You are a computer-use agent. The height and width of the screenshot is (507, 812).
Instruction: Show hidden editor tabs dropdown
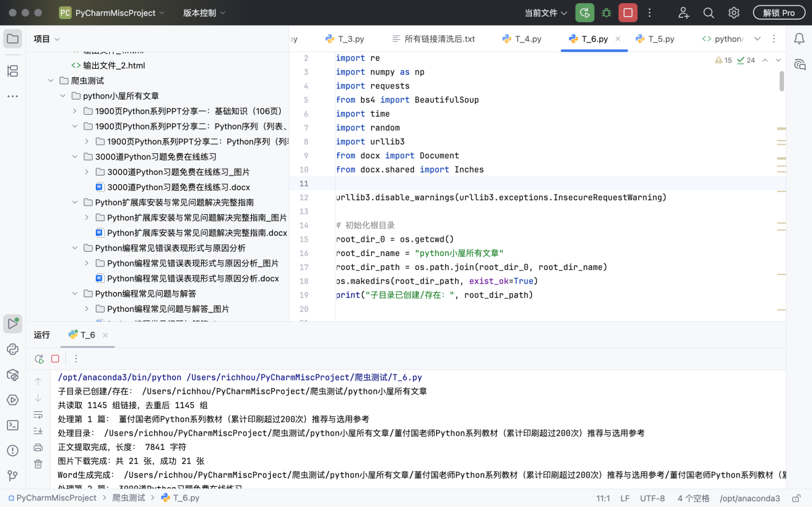click(x=757, y=39)
